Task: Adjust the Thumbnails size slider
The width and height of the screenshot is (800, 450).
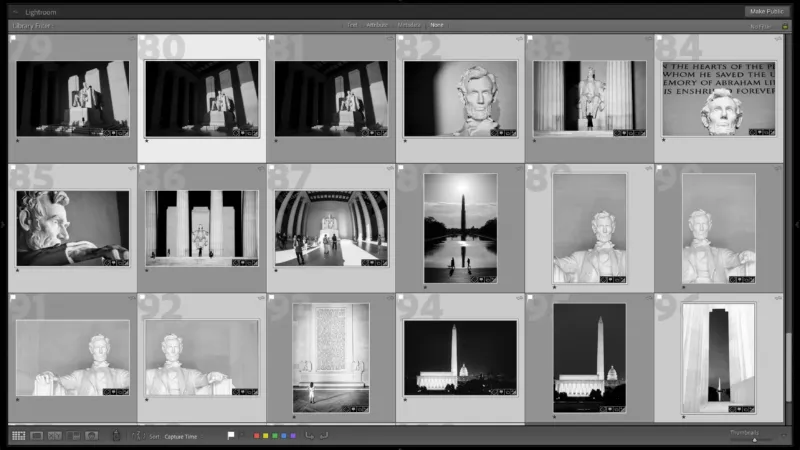Action: click(x=755, y=440)
